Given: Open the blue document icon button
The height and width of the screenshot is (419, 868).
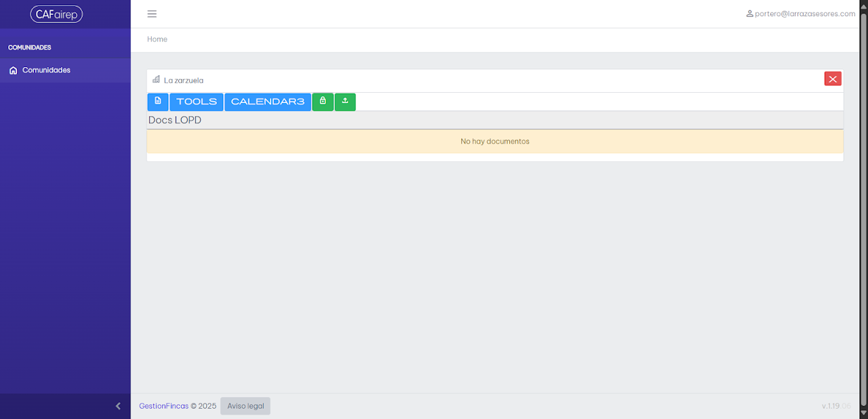Looking at the screenshot, I should point(158,102).
